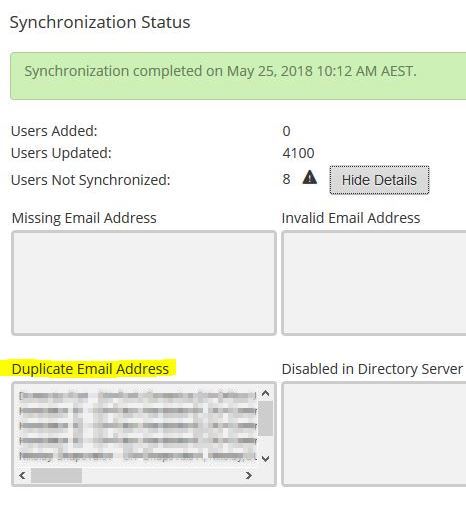Select the last visible entry in the duplicate list
The height and width of the screenshot is (506, 466).
pyautogui.click(x=138, y=456)
